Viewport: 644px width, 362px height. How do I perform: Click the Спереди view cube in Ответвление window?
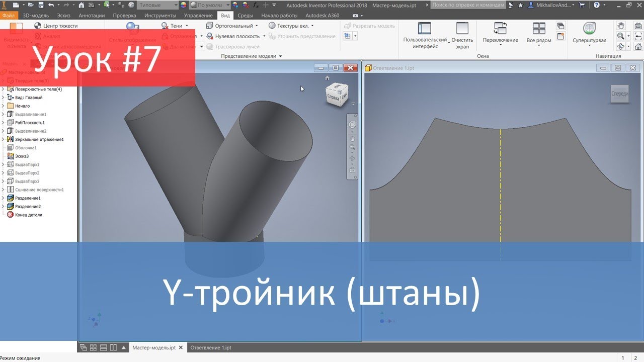click(x=620, y=94)
